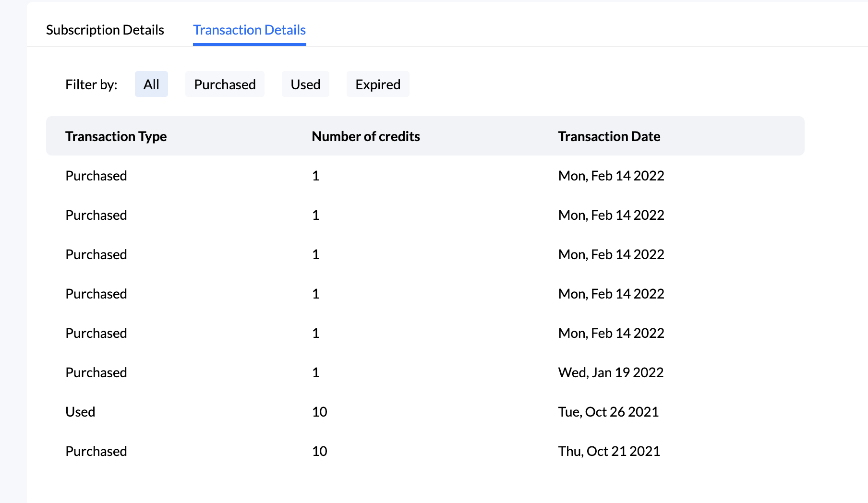This screenshot has width=868, height=503.
Task: Click the Number of credits column header
Action: 365,136
